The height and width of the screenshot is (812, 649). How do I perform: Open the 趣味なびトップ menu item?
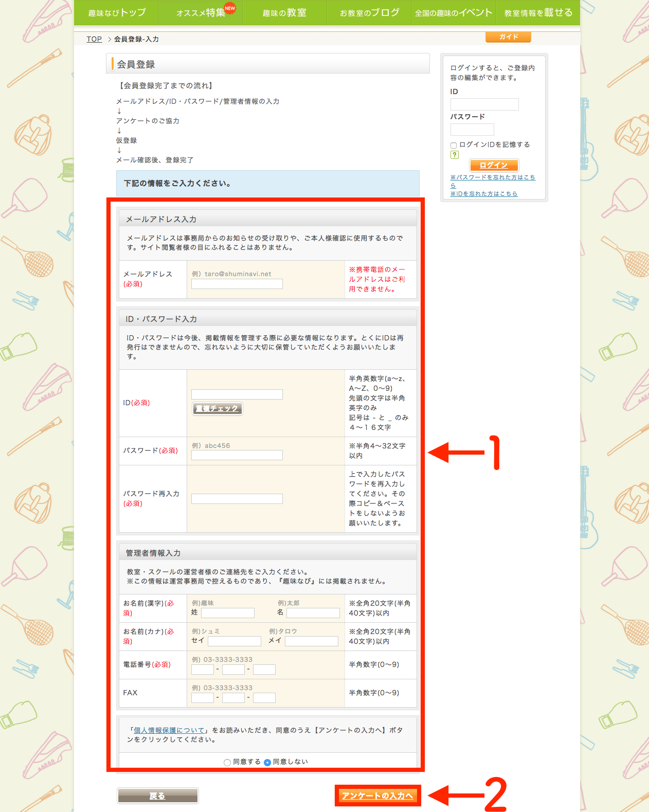coord(117,12)
